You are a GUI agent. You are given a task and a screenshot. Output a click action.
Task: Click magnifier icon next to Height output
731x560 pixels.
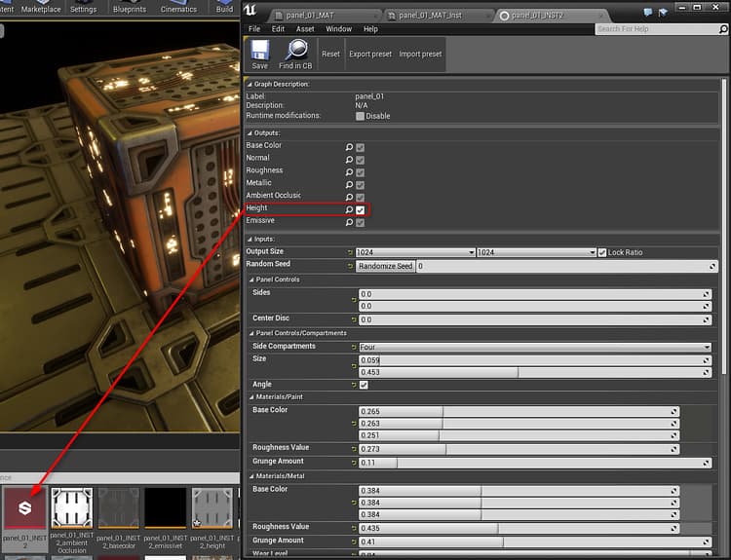tap(349, 209)
